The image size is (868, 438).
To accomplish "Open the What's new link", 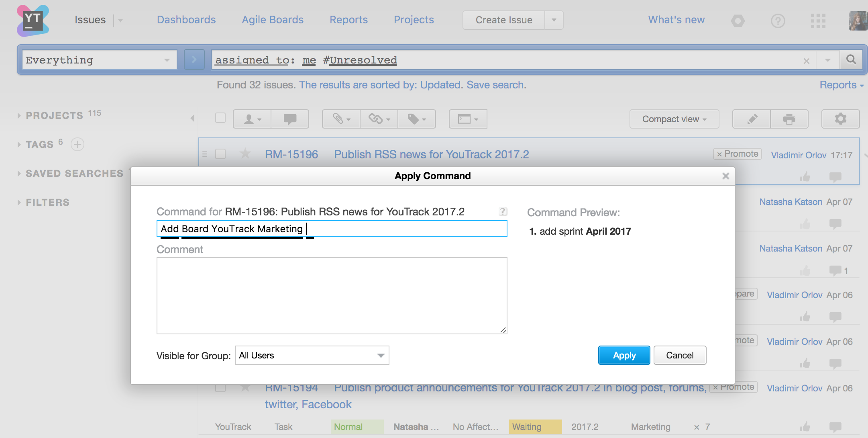I will point(676,20).
